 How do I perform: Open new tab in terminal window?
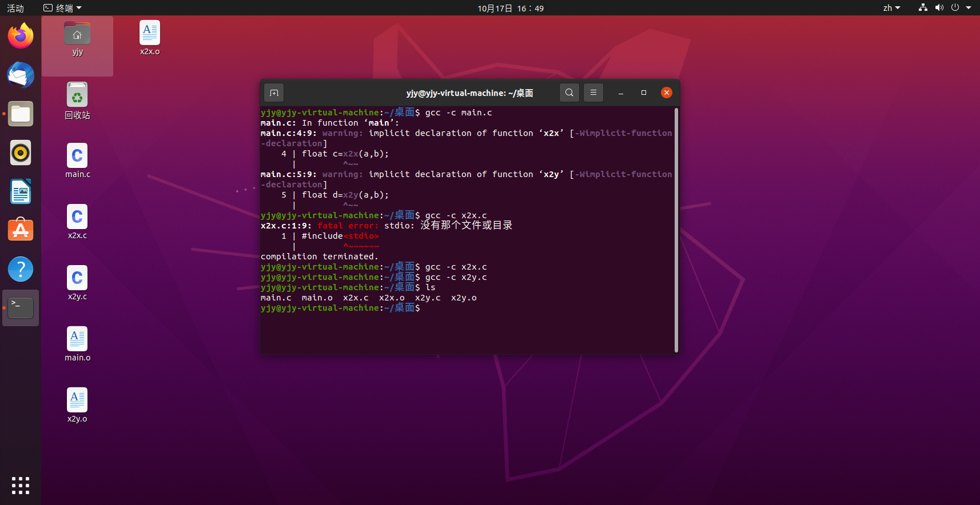pyautogui.click(x=274, y=93)
